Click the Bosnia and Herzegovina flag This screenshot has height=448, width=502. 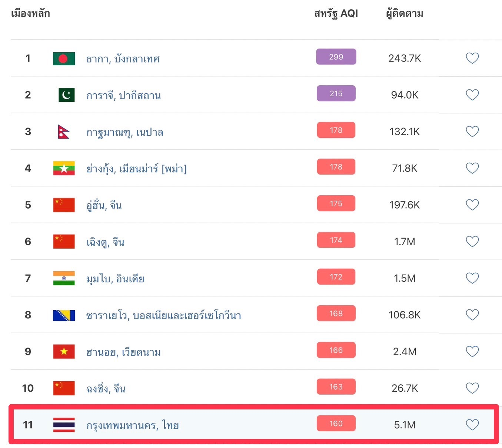[x=64, y=315]
